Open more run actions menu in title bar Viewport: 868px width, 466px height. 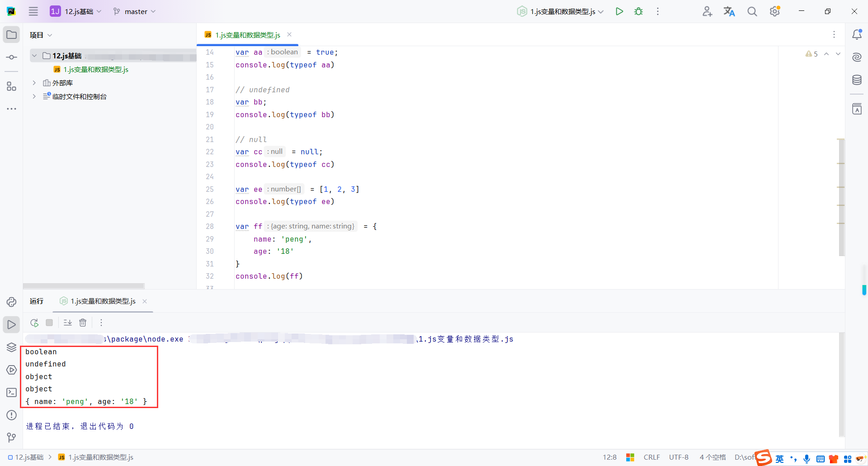pyautogui.click(x=658, y=11)
